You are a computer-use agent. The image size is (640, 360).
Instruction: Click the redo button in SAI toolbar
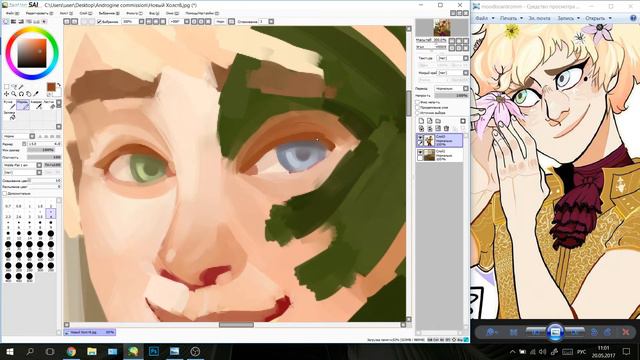pyautogui.click(x=74, y=22)
